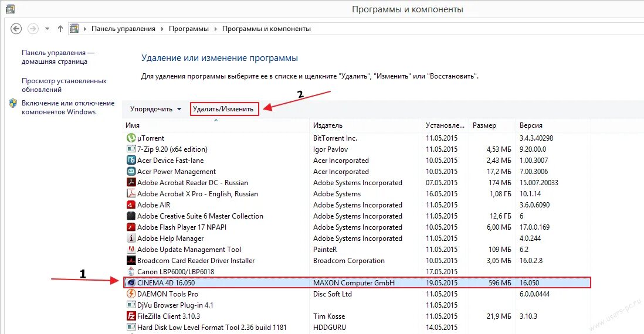Image resolution: width=644 pixels, height=334 pixels.
Task: Click publisher PainteR
Action: (x=325, y=250)
